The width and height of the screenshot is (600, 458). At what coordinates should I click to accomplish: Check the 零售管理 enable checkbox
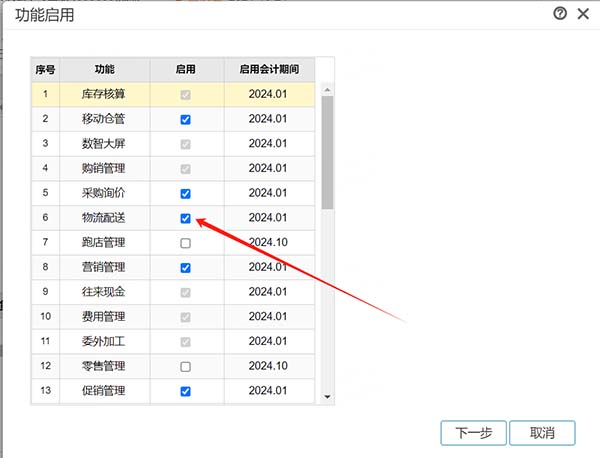pos(185,367)
